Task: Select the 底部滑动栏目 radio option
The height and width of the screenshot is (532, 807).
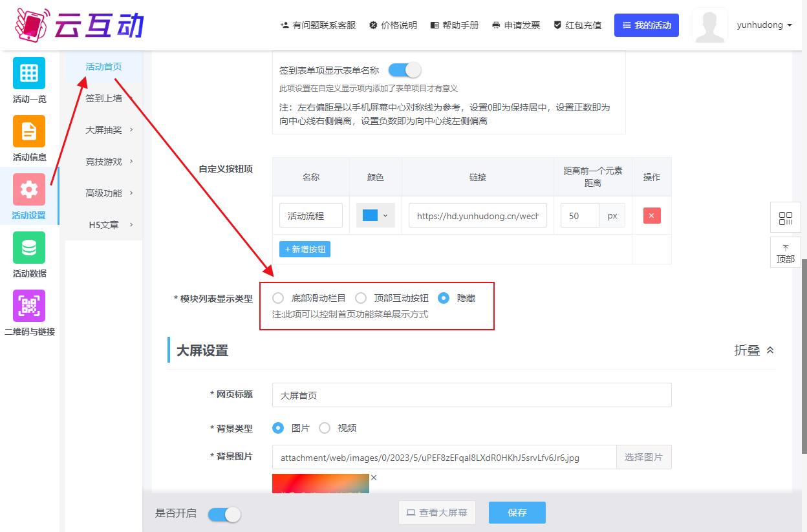Action: (278, 298)
